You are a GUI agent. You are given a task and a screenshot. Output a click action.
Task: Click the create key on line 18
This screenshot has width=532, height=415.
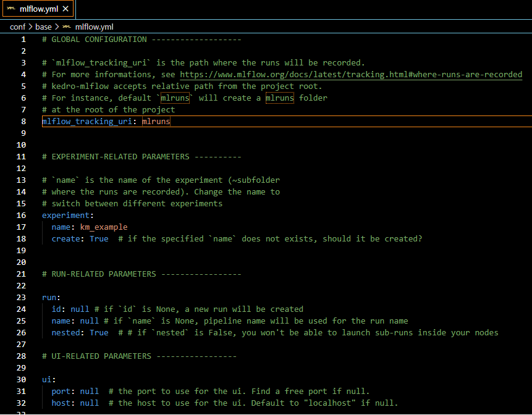click(65, 239)
